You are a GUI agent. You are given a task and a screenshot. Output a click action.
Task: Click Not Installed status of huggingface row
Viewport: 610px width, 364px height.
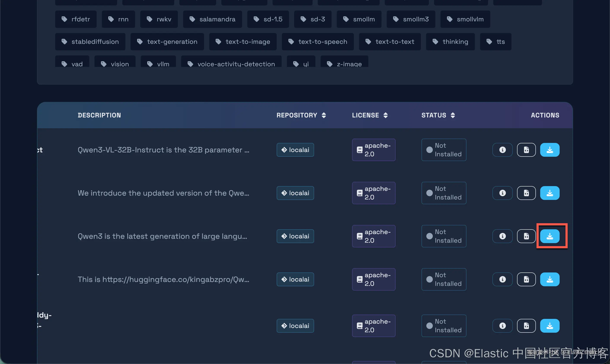tap(444, 279)
